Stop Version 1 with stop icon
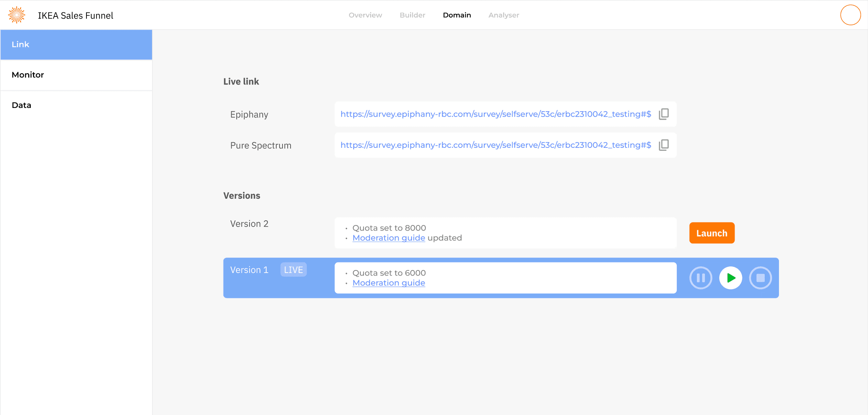868x415 pixels. tap(760, 278)
